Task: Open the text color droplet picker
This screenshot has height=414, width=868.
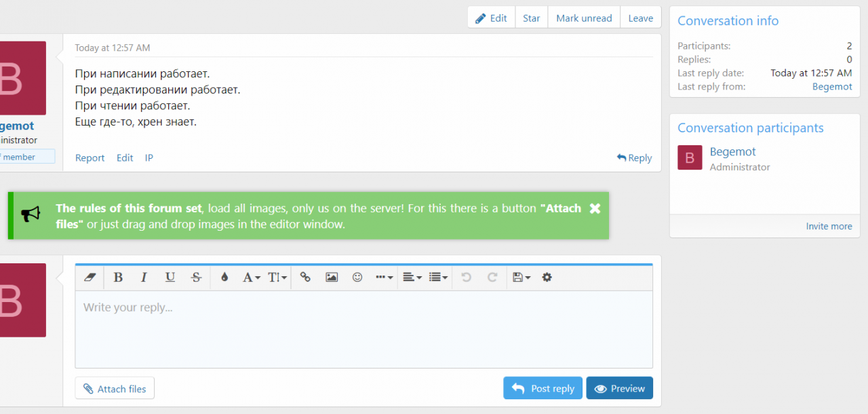Action: [224, 277]
